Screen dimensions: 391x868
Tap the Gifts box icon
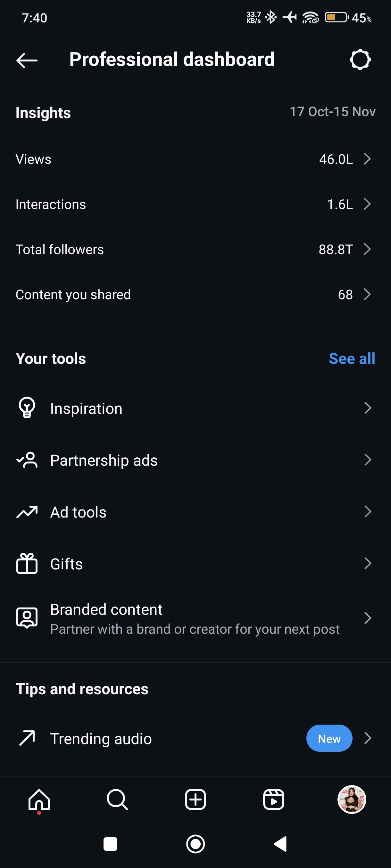pos(27,563)
